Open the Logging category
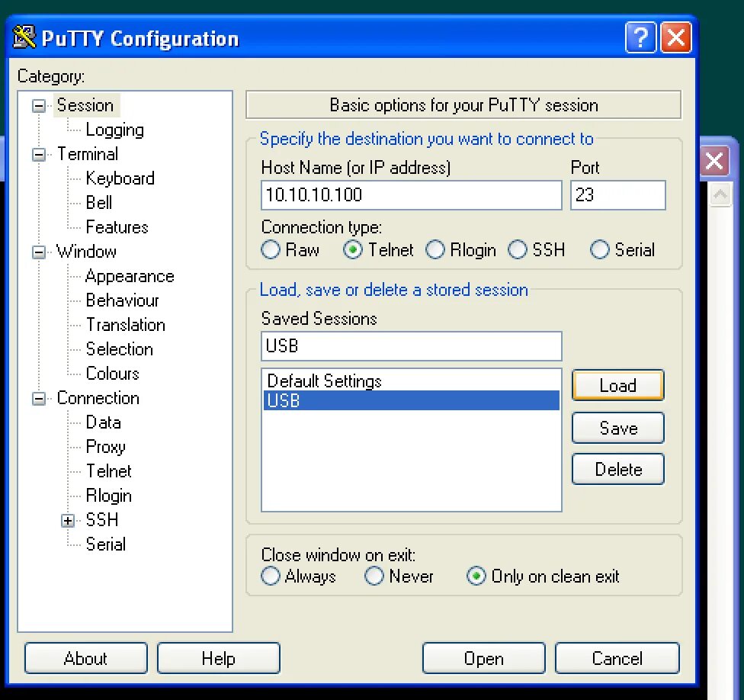Viewport: 744px width, 700px height. pyautogui.click(x=115, y=130)
